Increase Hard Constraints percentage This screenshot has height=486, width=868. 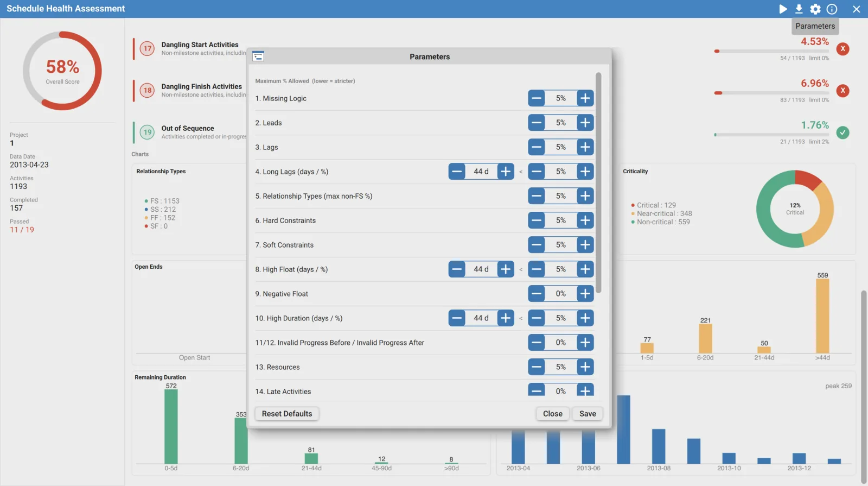tap(585, 220)
